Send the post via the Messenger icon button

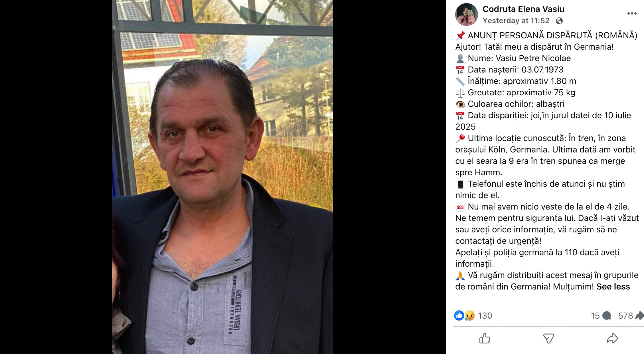click(548, 339)
